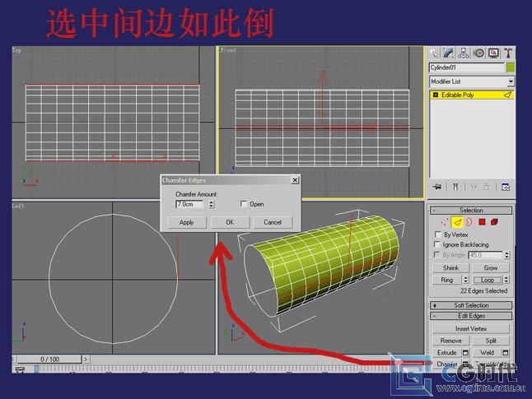Open Chamfer settings dialog box icon
Viewport: 532px width, 399px height.
coord(466,364)
